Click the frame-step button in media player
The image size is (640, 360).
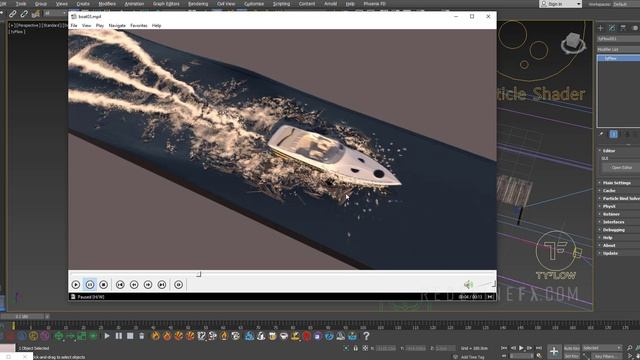coord(178,284)
